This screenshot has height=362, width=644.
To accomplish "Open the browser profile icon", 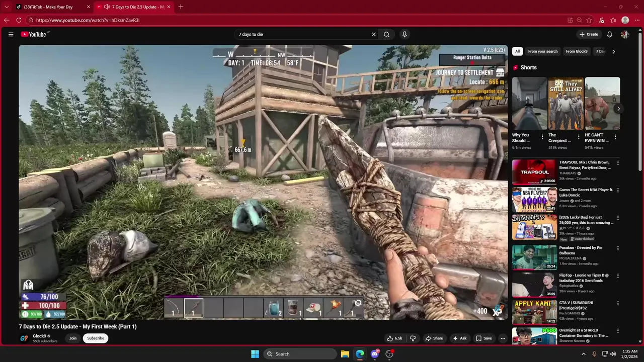I will (625, 20).
